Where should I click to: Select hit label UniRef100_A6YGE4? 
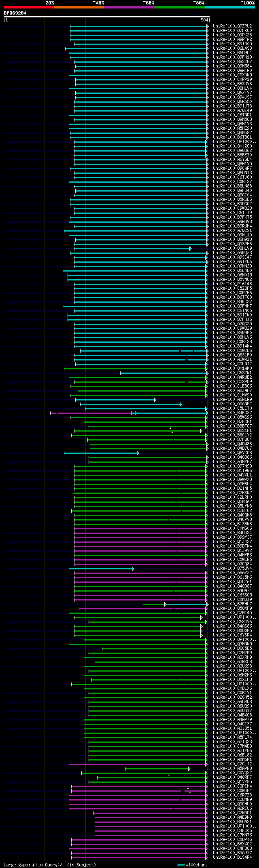click(232, 159)
